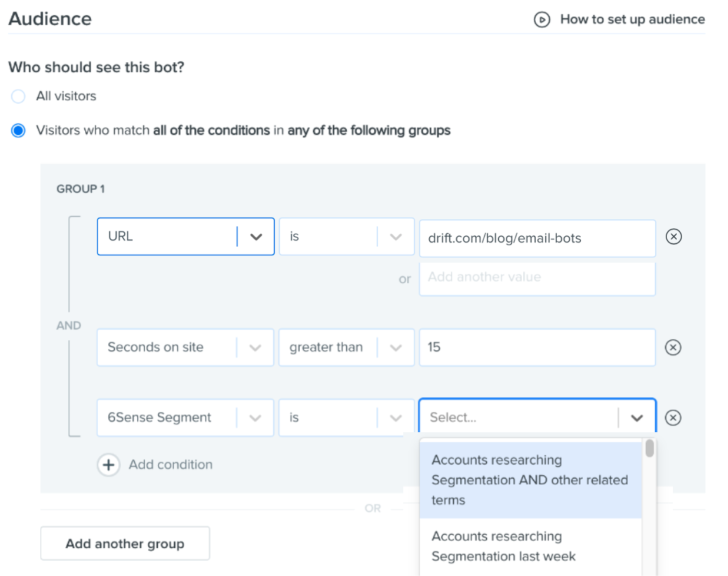This screenshot has height=576, width=728.
Task: Open the 6Sense Segment attribute dropdown
Action: pyautogui.click(x=186, y=417)
